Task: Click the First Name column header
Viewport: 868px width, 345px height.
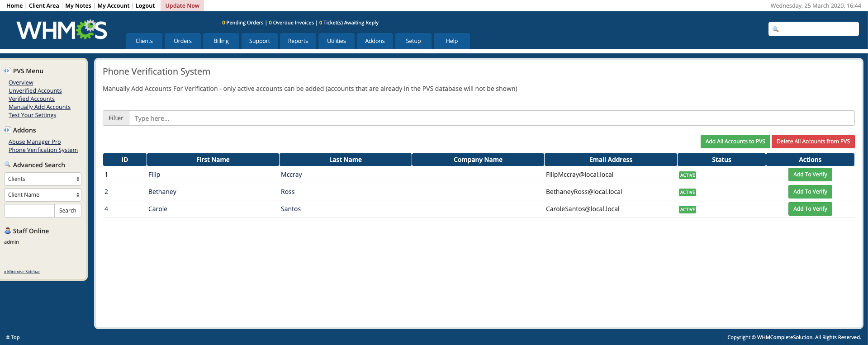Action: point(213,160)
